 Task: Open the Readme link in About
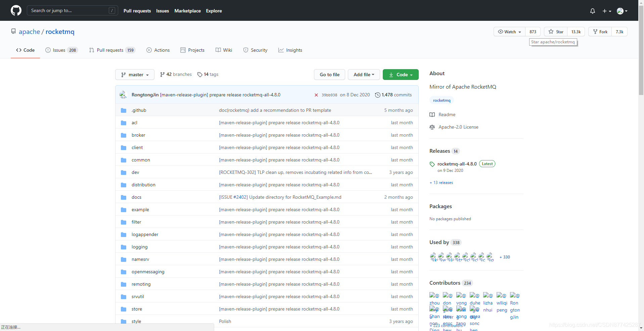point(443,114)
